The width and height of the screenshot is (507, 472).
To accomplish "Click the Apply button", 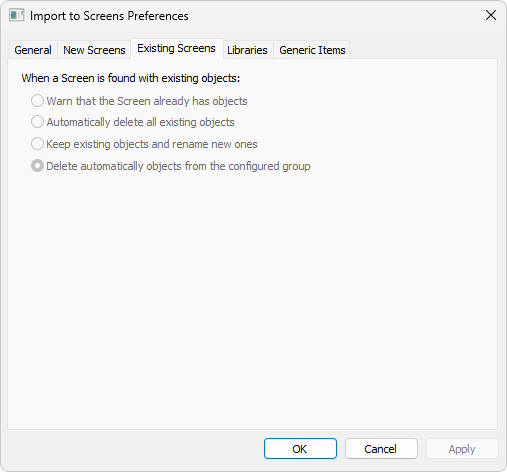I will coord(462,449).
